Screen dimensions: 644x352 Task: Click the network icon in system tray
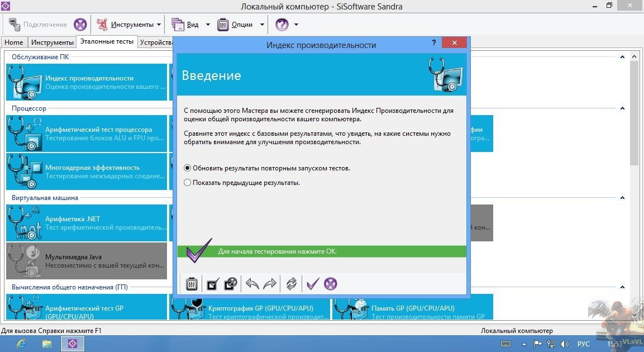(551, 344)
